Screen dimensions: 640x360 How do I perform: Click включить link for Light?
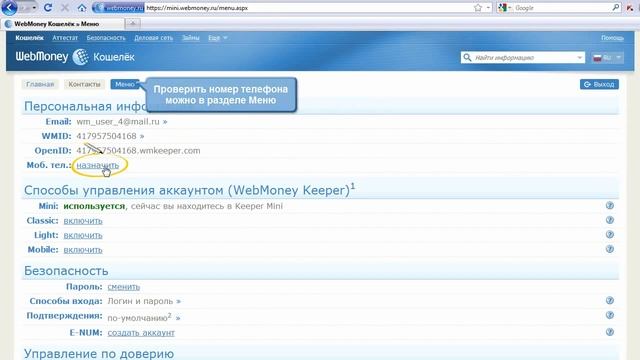(x=83, y=236)
